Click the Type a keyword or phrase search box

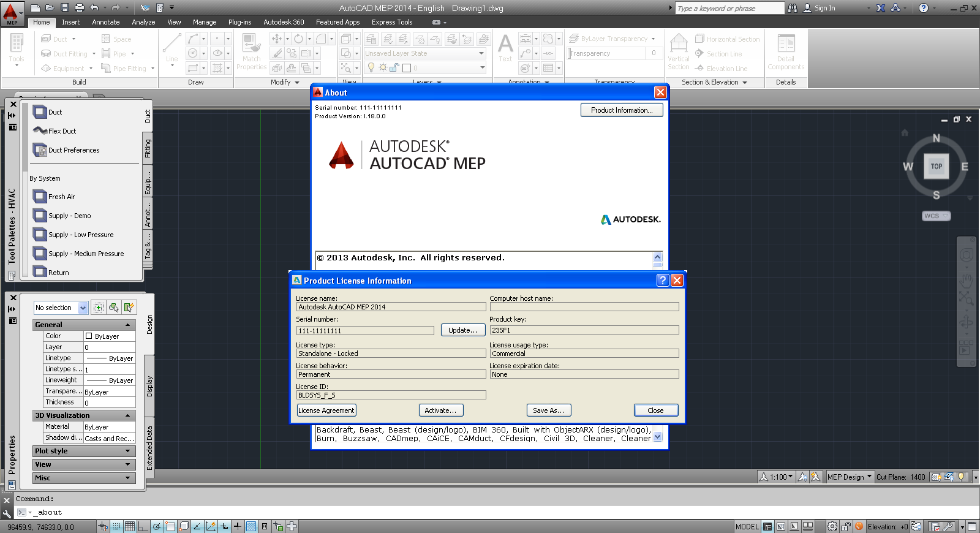[730, 8]
